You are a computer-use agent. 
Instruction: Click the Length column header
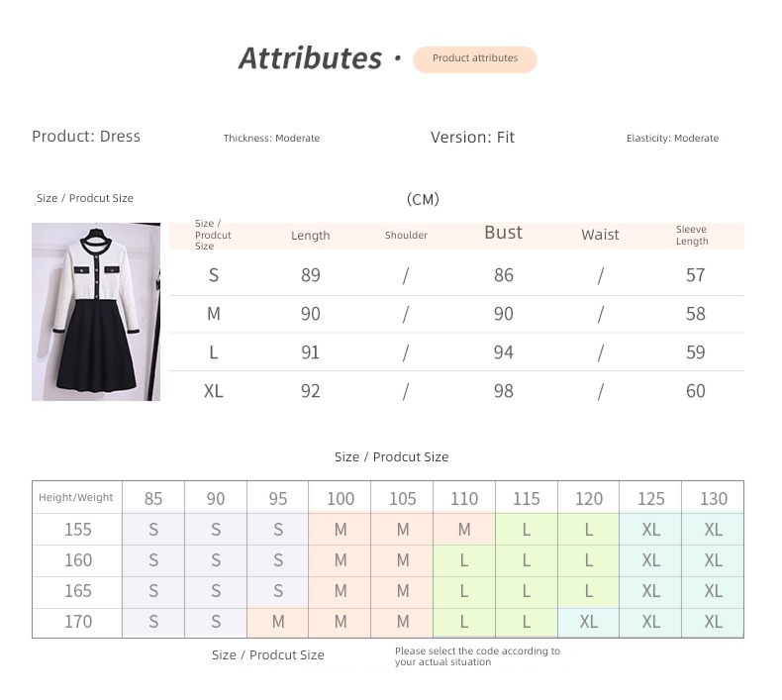[310, 236]
